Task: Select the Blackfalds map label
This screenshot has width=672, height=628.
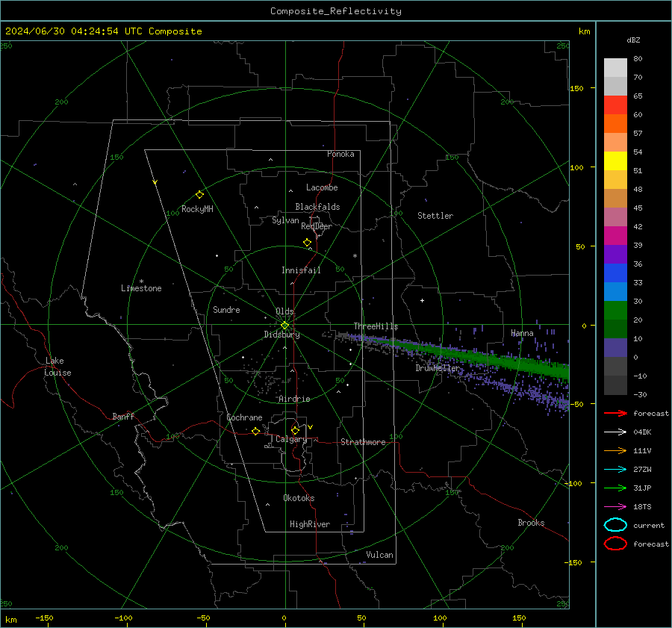Action: (317, 207)
